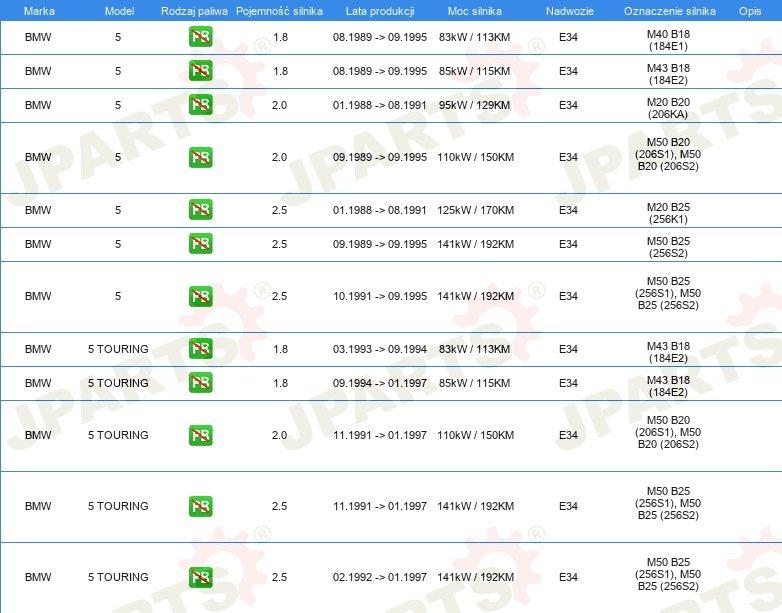The height and width of the screenshot is (613, 782).
Task: Click fuel icon in 10.1991 -> 09.1995 row
Action: pos(200,296)
